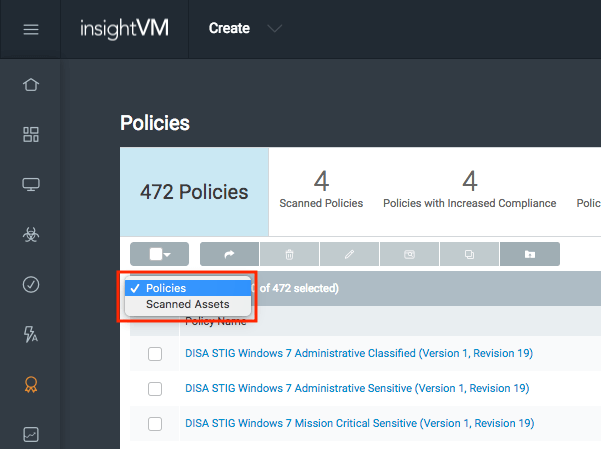Open the checkmark circle sidebar icon
Viewport: 601px width, 449px height.
point(30,284)
